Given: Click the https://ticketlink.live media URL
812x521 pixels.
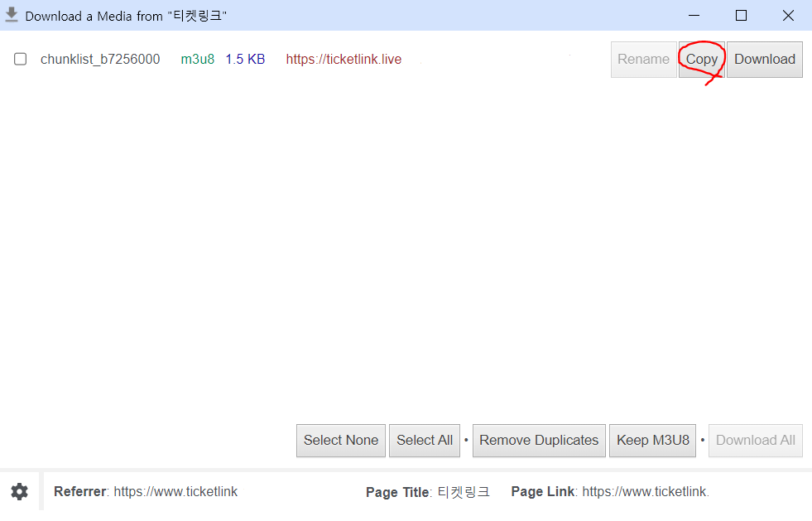Looking at the screenshot, I should click(344, 60).
